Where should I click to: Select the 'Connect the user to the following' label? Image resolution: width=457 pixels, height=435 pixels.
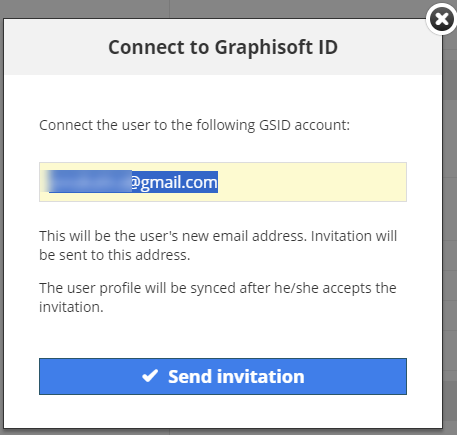coord(147,125)
